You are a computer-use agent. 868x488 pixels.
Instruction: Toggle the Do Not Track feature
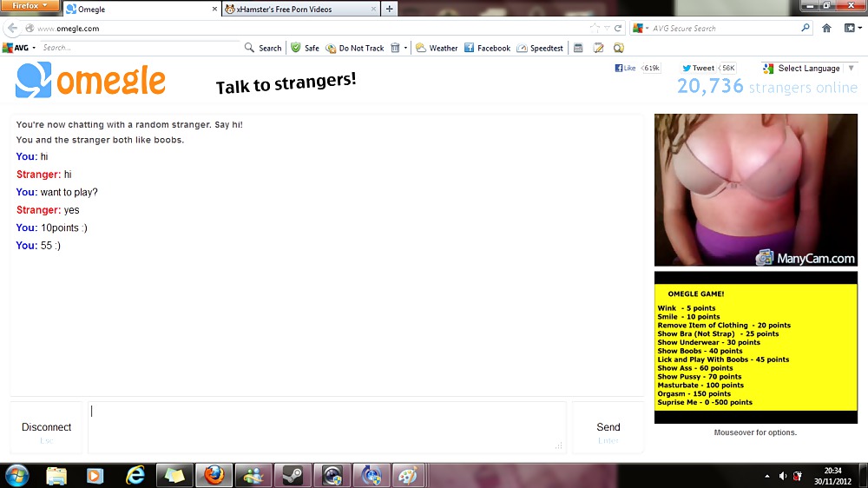point(355,48)
